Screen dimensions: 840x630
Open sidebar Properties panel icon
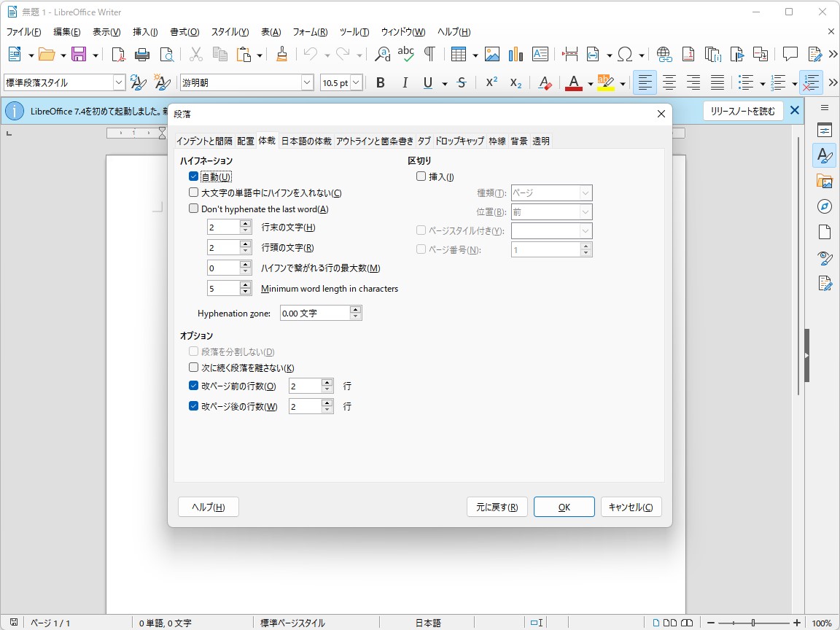(825, 130)
